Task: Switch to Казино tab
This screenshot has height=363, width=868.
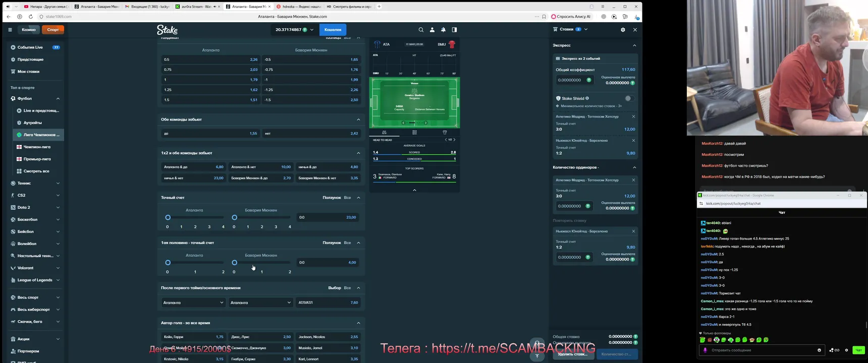Action: point(29,30)
